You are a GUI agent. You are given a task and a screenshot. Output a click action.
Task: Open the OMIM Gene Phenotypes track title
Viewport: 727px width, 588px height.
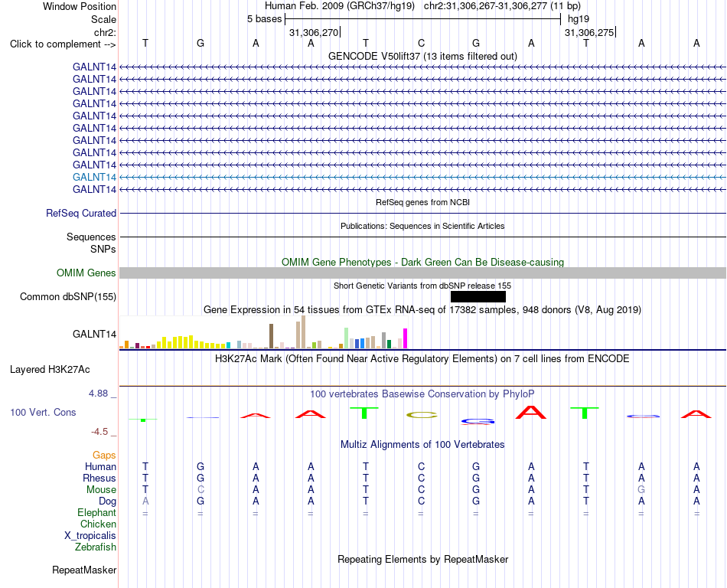click(422, 262)
